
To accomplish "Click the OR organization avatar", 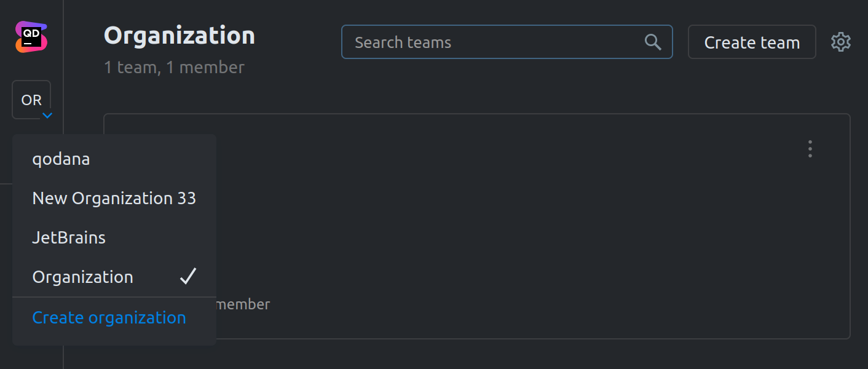I will click(x=31, y=100).
